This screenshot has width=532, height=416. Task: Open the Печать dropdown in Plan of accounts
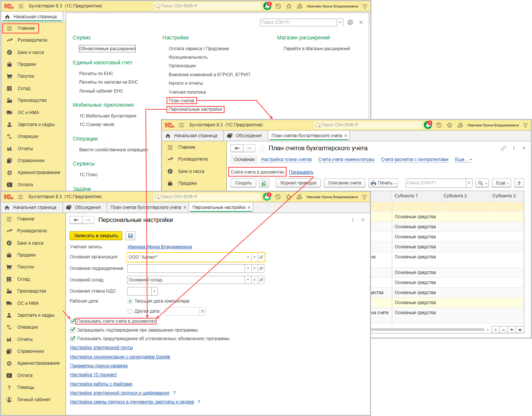pyautogui.click(x=383, y=183)
